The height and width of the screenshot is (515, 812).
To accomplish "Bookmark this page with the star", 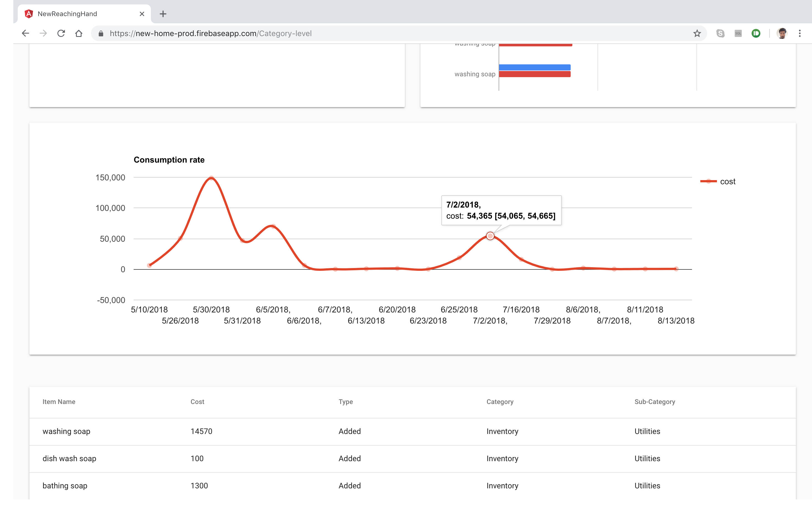I will [697, 33].
